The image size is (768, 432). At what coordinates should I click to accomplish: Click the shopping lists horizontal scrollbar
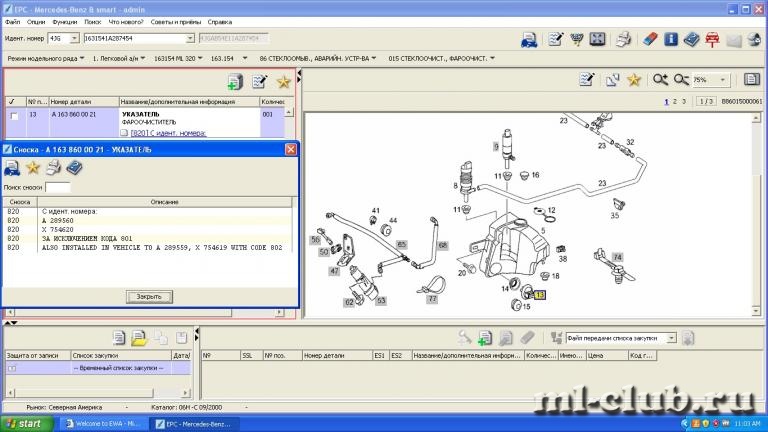click(x=98, y=393)
